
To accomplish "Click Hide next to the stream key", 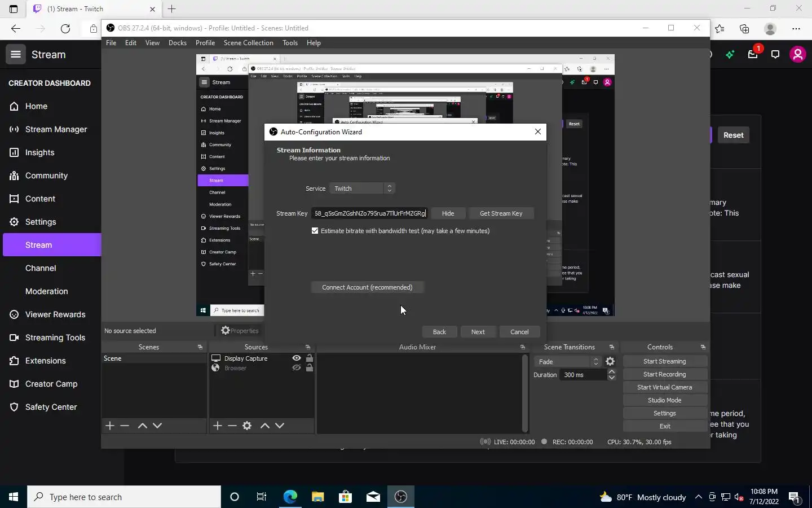I will [448, 213].
